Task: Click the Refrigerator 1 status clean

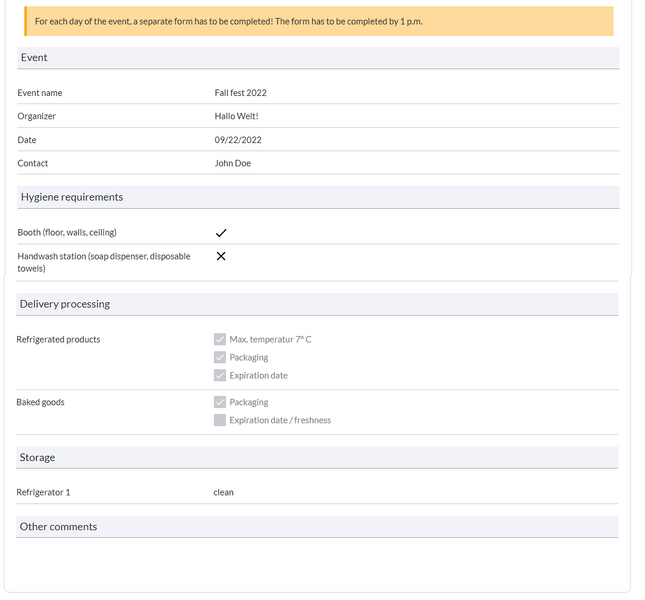Action: tap(223, 492)
